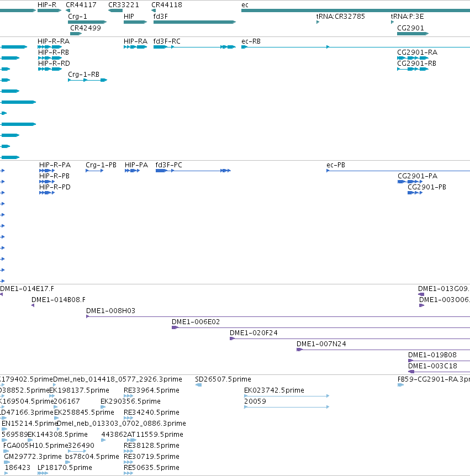470x476 pixels.
Task: Click the HIP-R gene label
Action: [x=47, y=5]
